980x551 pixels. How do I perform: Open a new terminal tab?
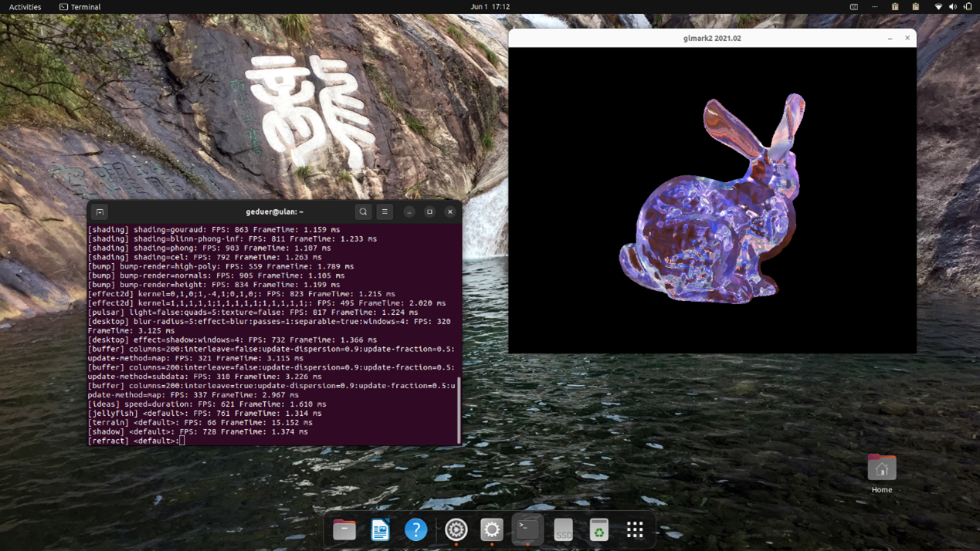[100, 211]
